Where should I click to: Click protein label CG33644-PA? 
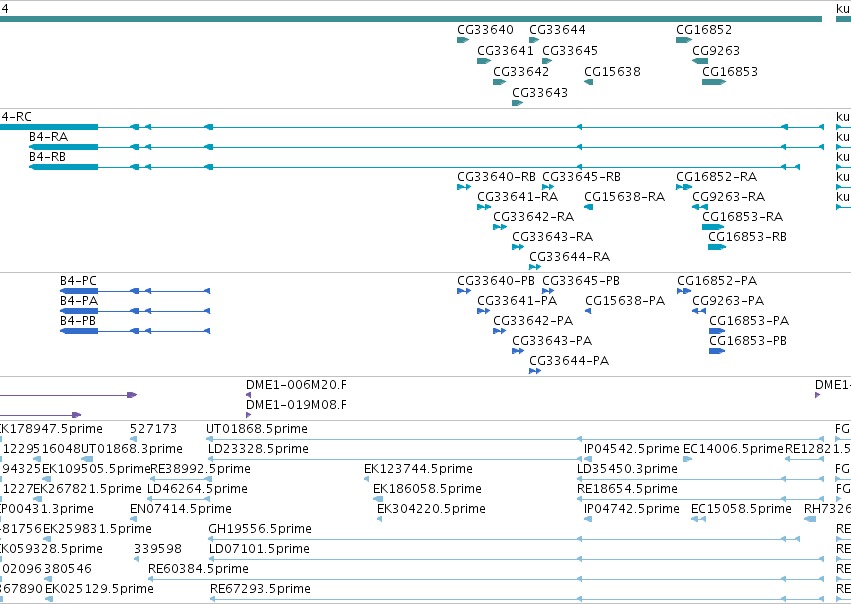click(569, 361)
